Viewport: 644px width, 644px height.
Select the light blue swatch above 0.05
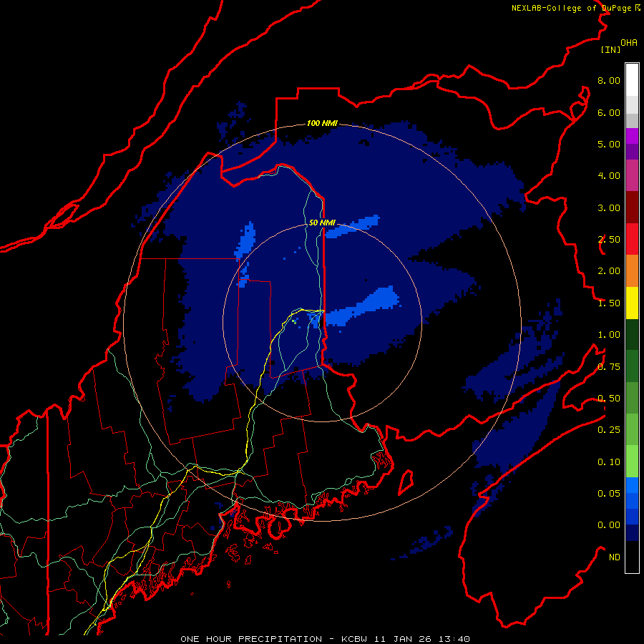(632, 485)
